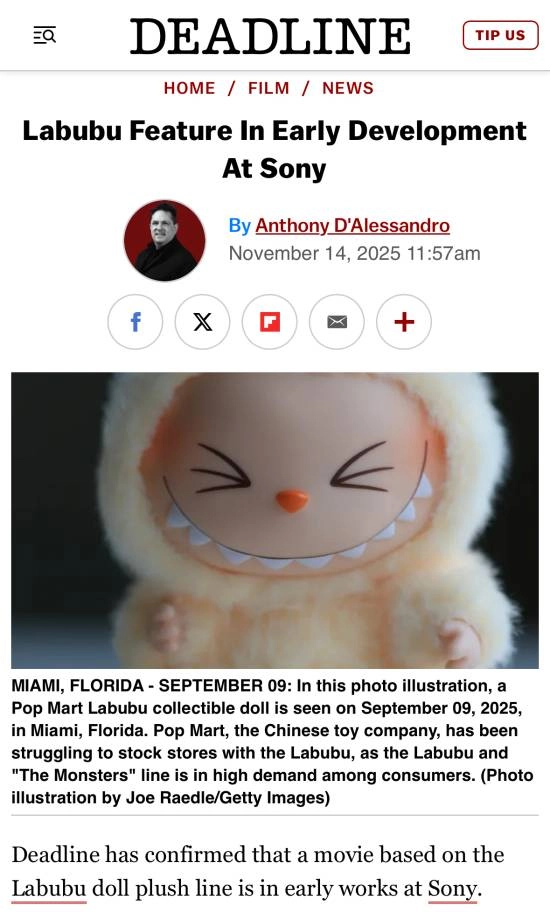Share article via email icon
This screenshot has height=919, width=550.
point(337,322)
